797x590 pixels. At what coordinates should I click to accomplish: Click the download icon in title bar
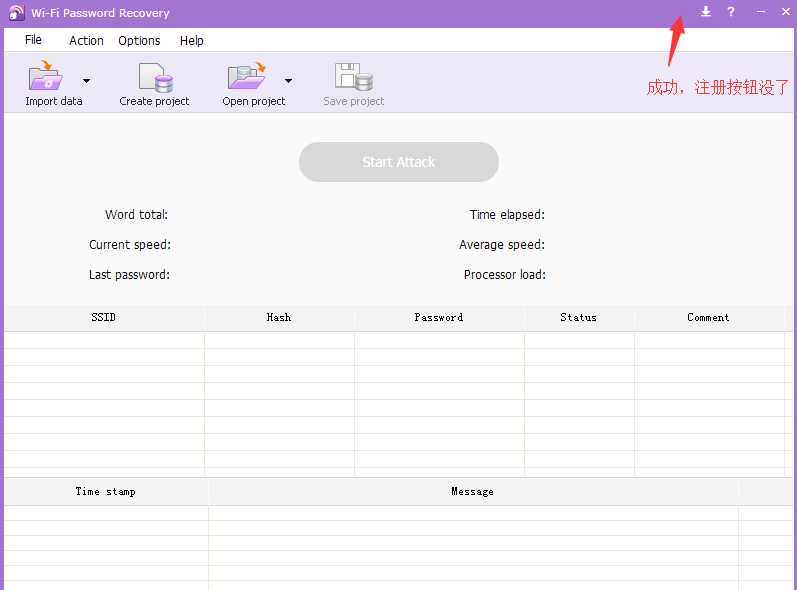pos(706,11)
